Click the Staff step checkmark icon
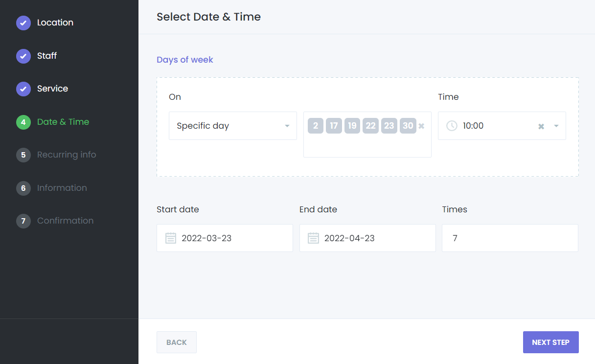 (23, 56)
